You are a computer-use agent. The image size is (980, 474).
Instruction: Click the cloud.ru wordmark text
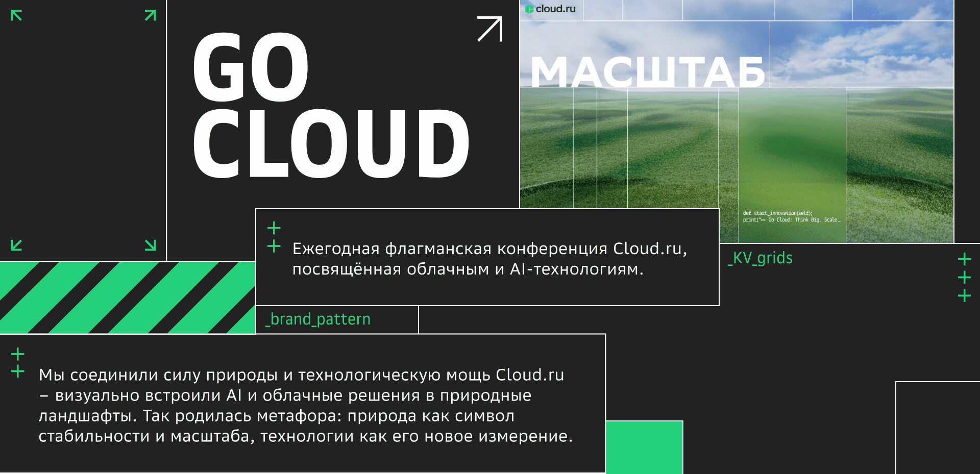[555, 9]
